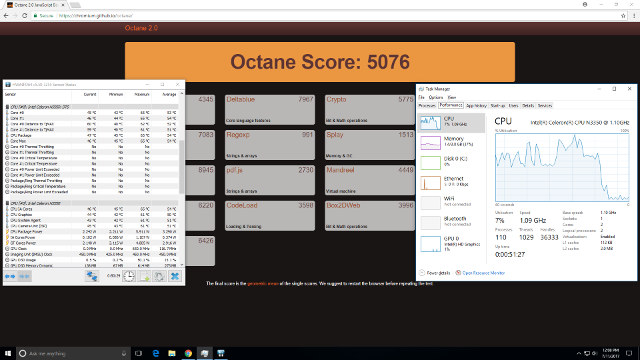This screenshot has height=360, width=640.
Task: Click the HWiNFO sensor list scrollbar
Action: click(182, 180)
